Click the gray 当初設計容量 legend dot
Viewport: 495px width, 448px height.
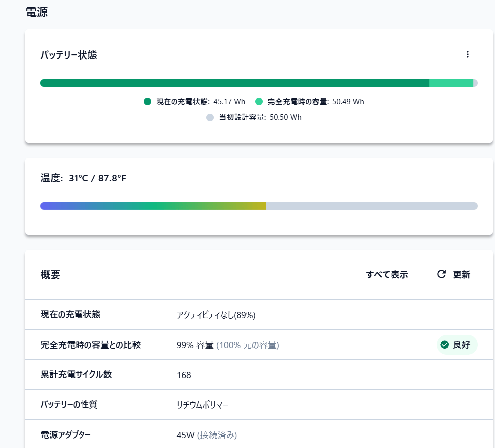(210, 117)
